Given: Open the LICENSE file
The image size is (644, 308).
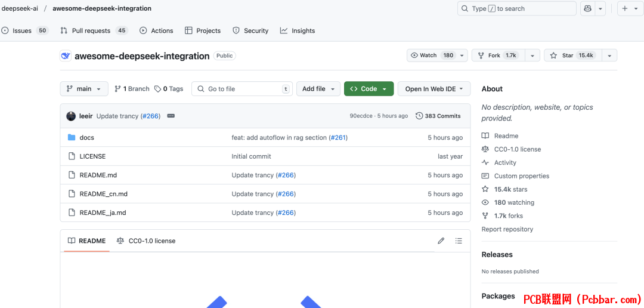Looking at the screenshot, I should tap(92, 156).
